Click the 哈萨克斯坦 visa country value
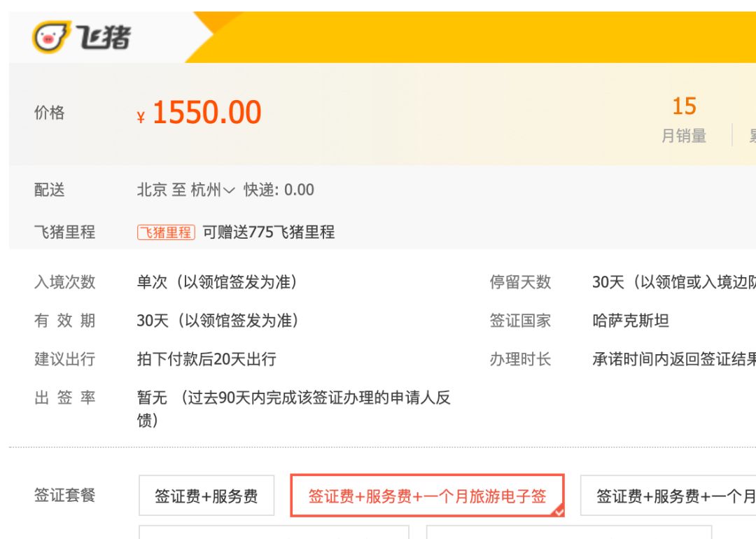This screenshot has height=539, width=756. point(631,321)
